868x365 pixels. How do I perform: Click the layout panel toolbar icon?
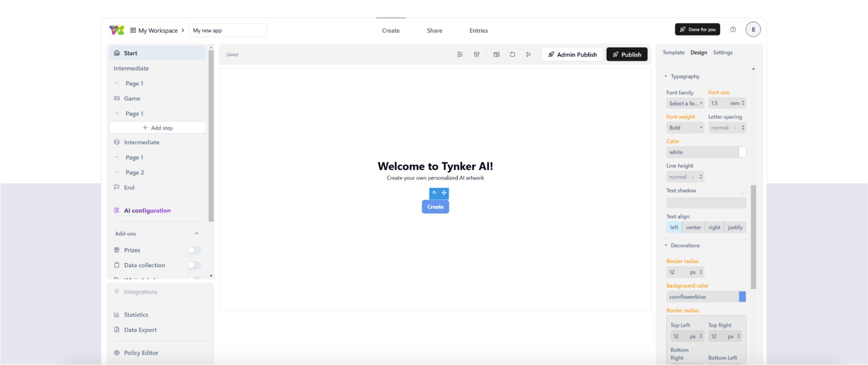(497, 55)
